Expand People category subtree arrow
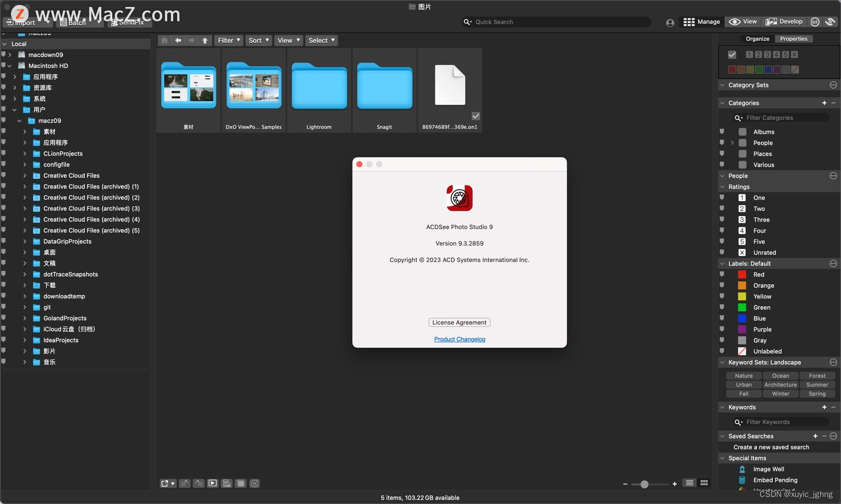This screenshot has height=504, width=841. click(732, 143)
